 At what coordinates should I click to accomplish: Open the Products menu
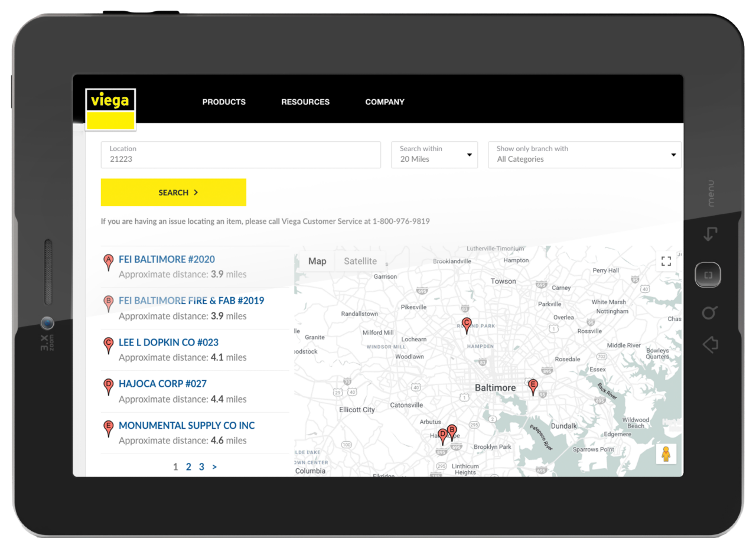point(224,102)
